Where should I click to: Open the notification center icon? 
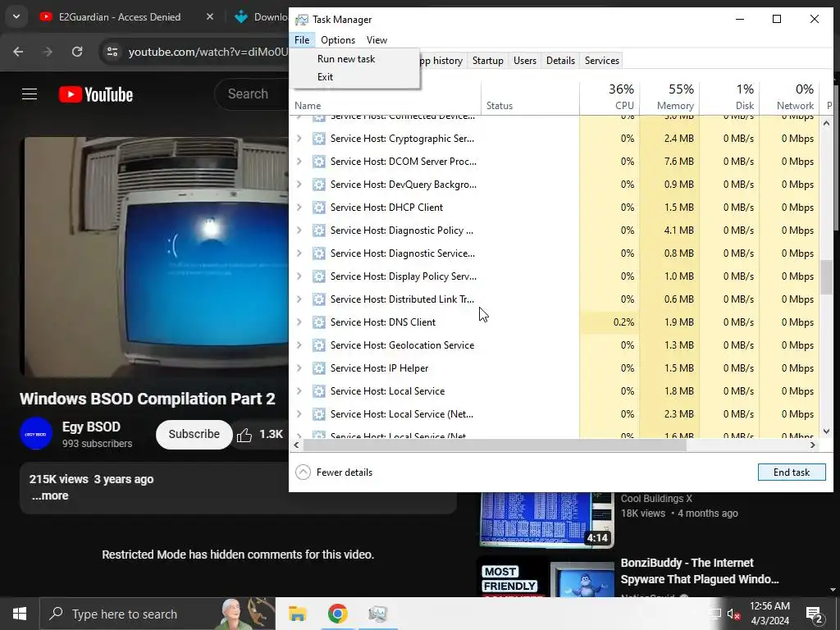click(815, 614)
